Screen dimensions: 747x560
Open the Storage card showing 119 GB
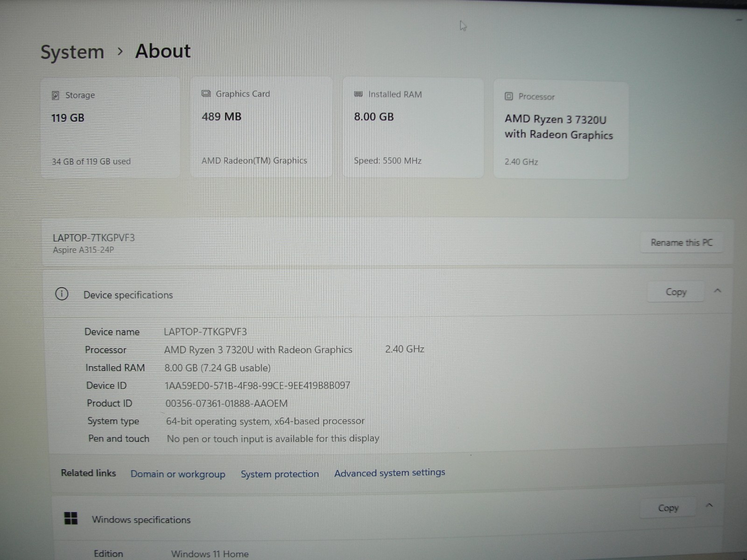[110, 127]
